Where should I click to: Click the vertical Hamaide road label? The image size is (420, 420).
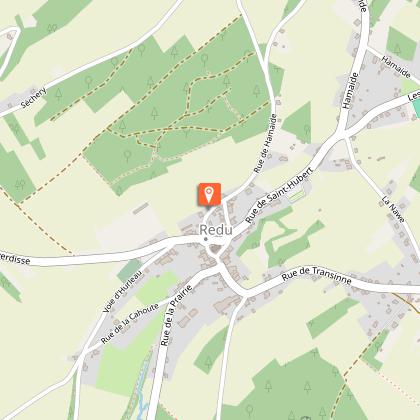pyautogui.click(x=350, y=90)
